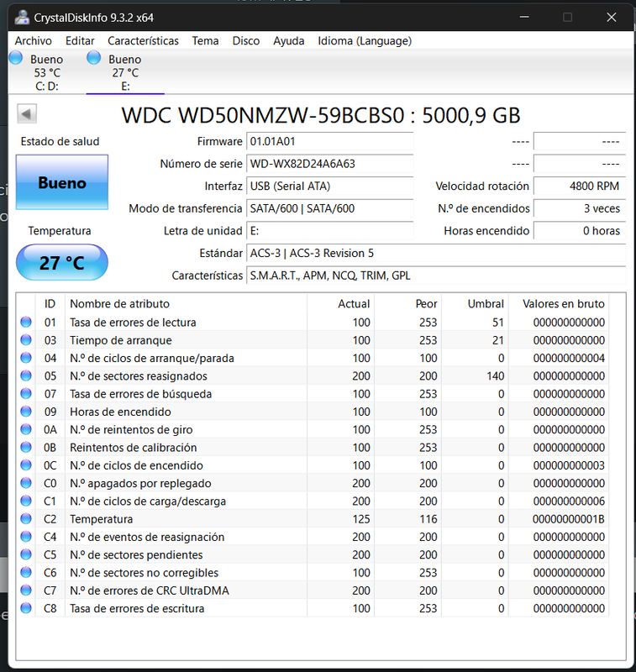
Task: Click status orb for attribute 04
Action: click(x=26, y=358)
